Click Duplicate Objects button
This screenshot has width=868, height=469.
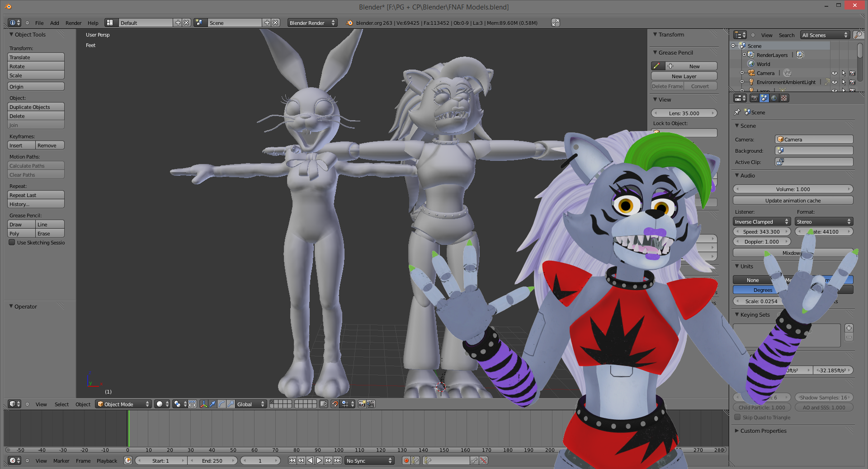click(x=36, y=107)
